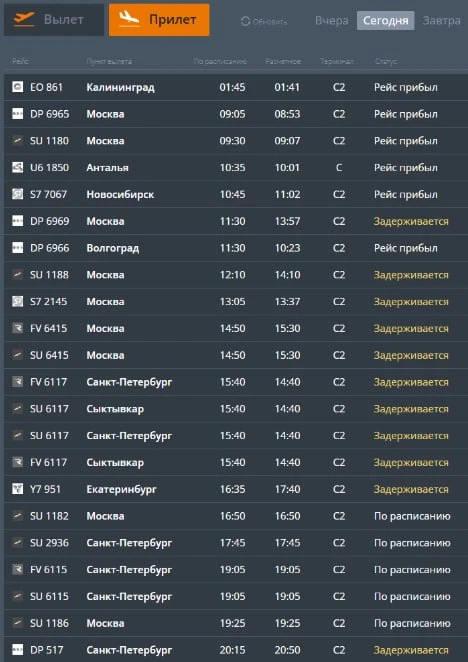Click Pobeda logo beside DP 6965
The width and height of the screenshot is (468, 662).
pos(17,114)
